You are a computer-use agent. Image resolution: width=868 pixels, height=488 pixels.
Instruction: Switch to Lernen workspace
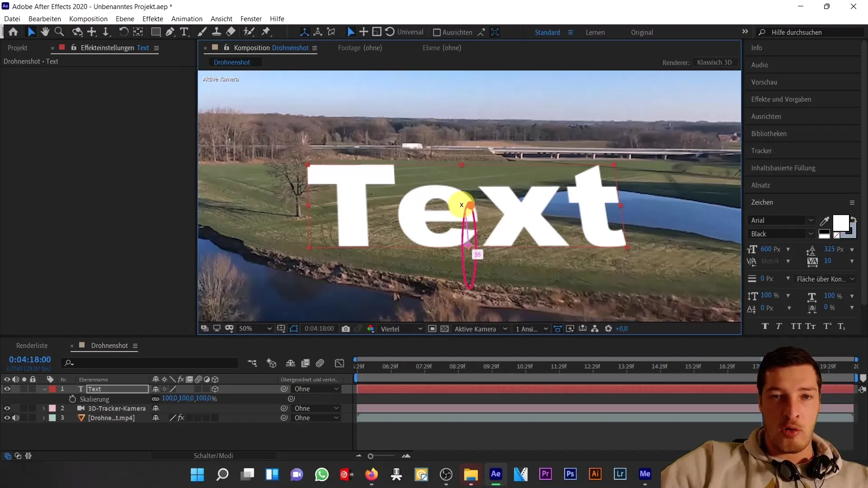pyautogui.click(x=595, y=33)
